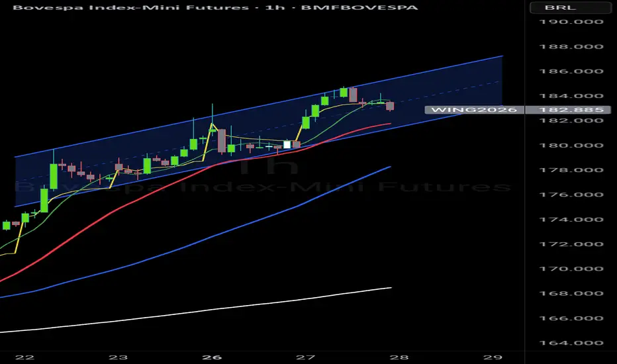Click the 164.000 price axis label
Image resolution: width=617 pixels, height=364 pixels.
pyautogui.click(x=571, y=343)
